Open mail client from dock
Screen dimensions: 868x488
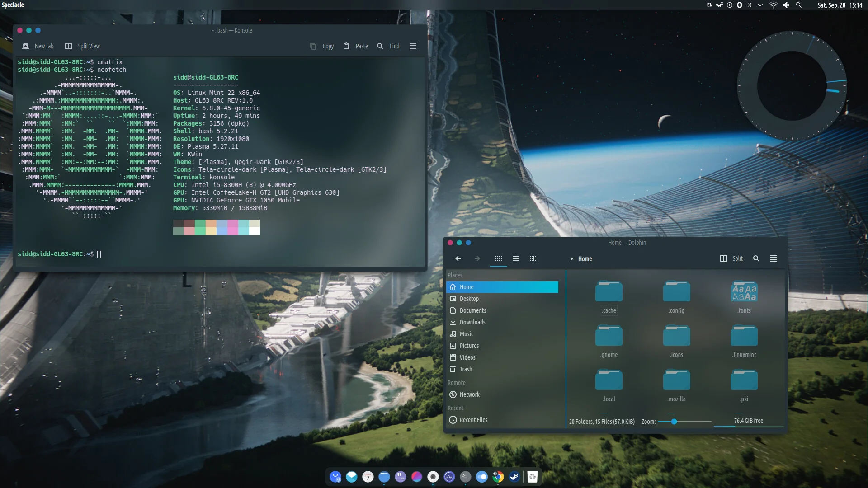pyautogui.click(x=352, y=477)
